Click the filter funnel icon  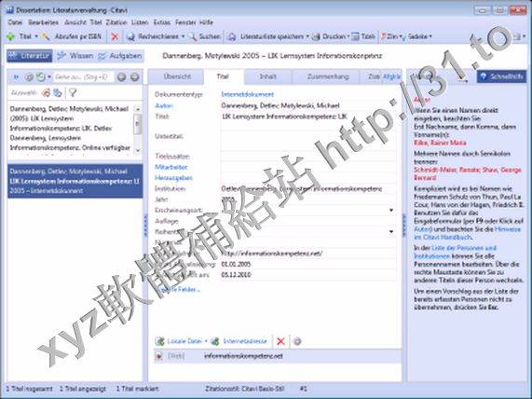coord(73,92)
